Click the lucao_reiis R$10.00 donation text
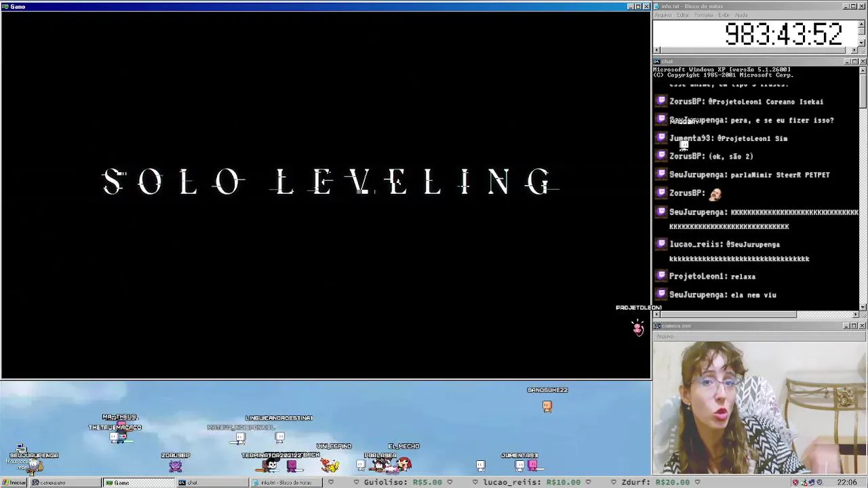The image size is (868, 488). click(x=532, y=483)
